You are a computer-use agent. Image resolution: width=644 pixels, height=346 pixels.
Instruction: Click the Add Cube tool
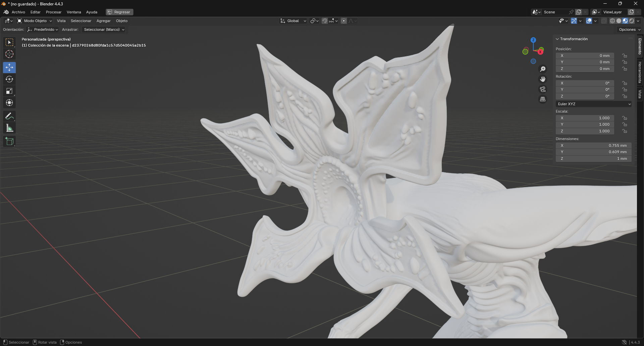pos(9,141)
